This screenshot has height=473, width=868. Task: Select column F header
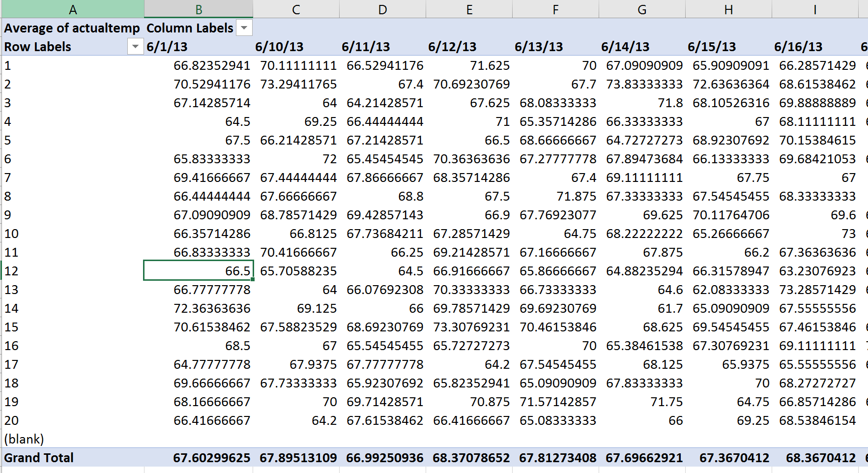[555, 9]
